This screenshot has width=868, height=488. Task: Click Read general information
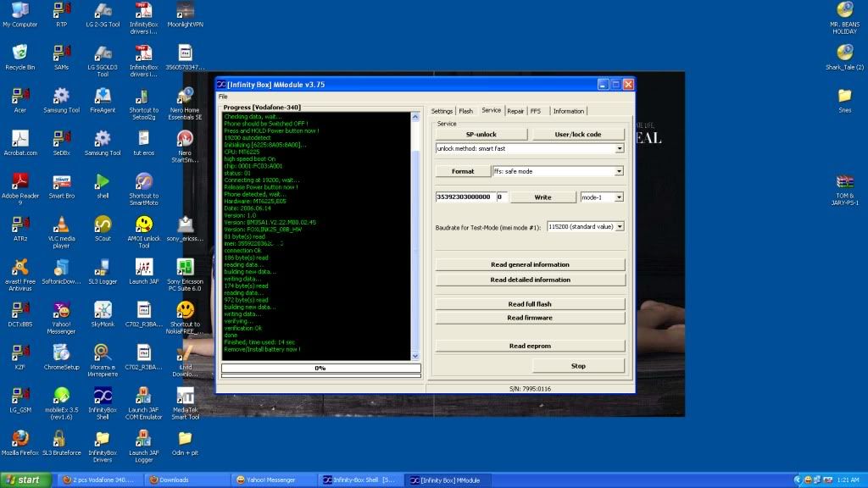coord(530,265)
